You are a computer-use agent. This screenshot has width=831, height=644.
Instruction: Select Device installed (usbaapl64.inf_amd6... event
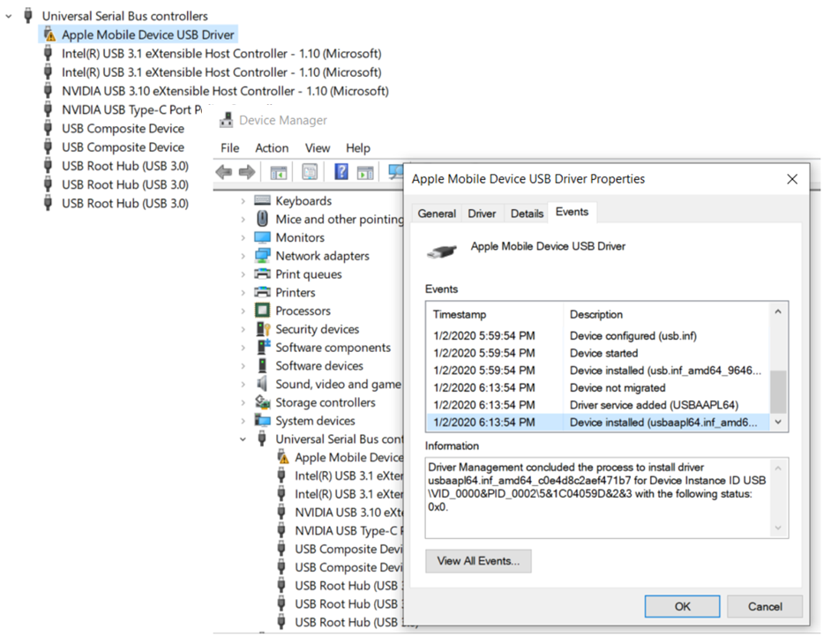(x=598, y=423)
